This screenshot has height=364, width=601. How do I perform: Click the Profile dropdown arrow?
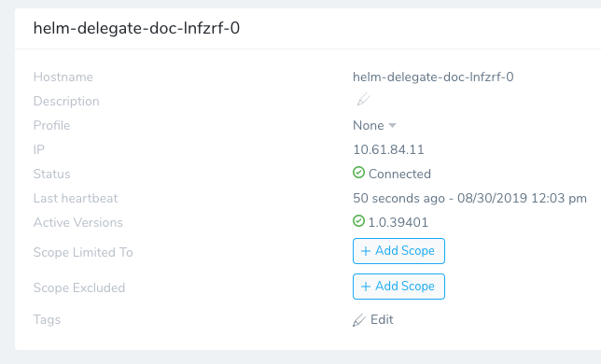(392, 126)
